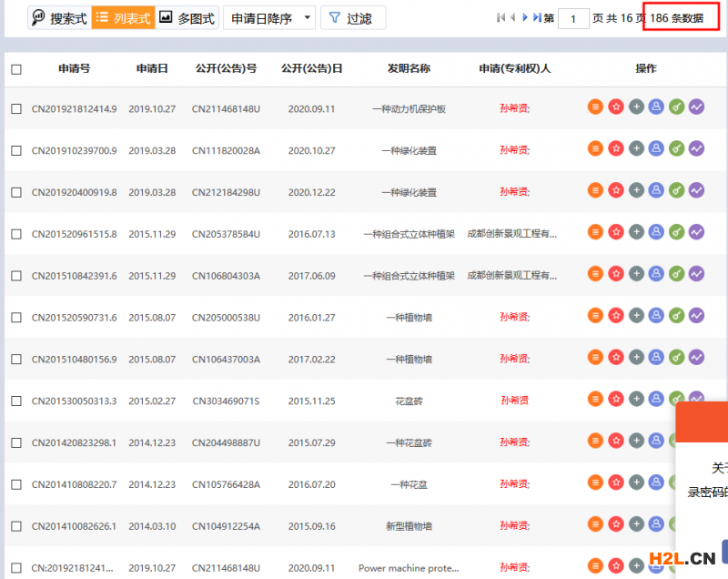
Task: Switch to 搜索式 view
Action: pos(59,17)
